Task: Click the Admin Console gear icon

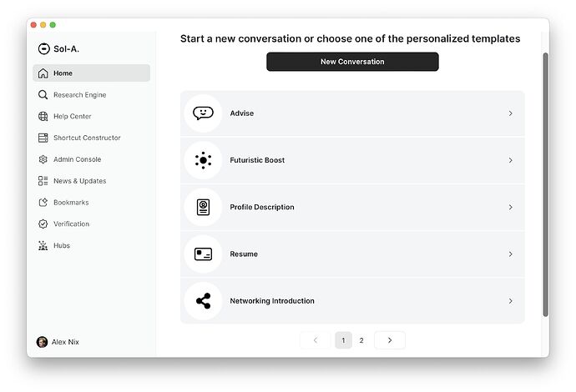Action: pos(43,159)
